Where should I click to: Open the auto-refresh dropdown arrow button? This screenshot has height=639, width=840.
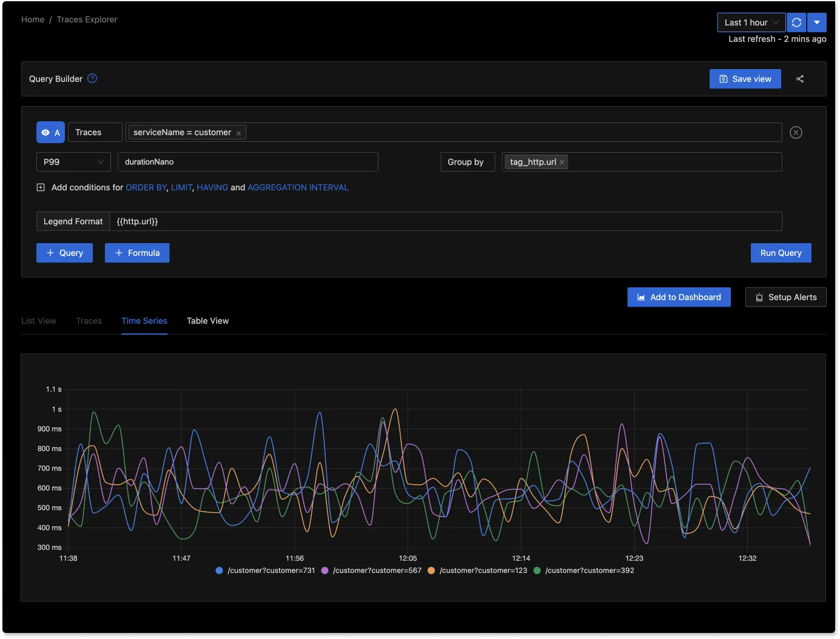tap(817, 22)
